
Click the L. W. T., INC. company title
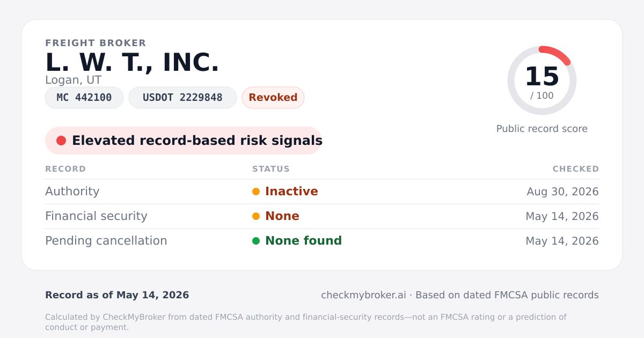(x=132, y=63)
